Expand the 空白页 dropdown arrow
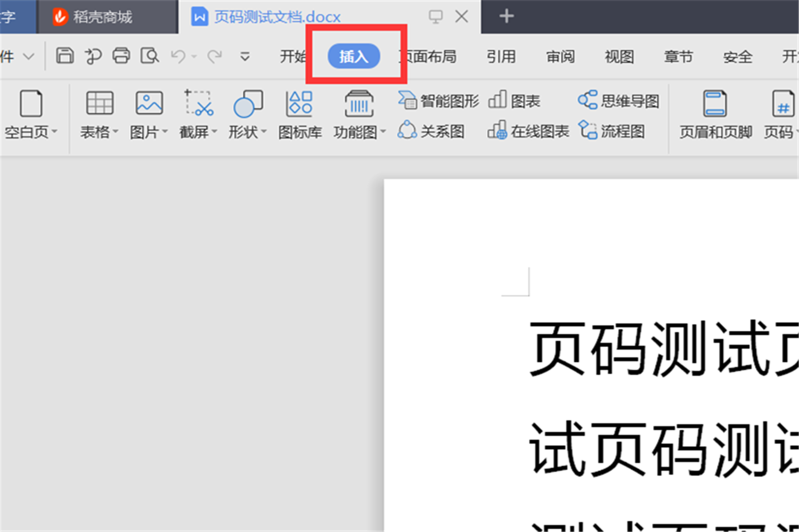799x532 pixels. pyautogui.click(x=54, y=132)
